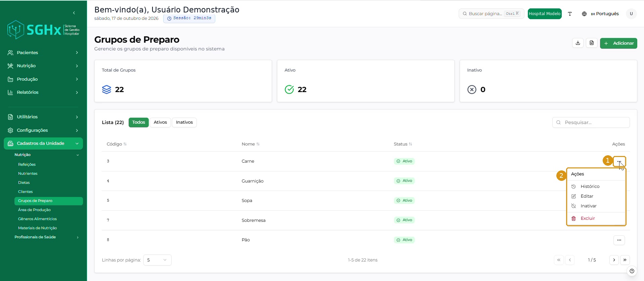Screen dimensions: 644x281
Task: Switch to the Ativos filter tab
Action: click(x=160, y=122)
